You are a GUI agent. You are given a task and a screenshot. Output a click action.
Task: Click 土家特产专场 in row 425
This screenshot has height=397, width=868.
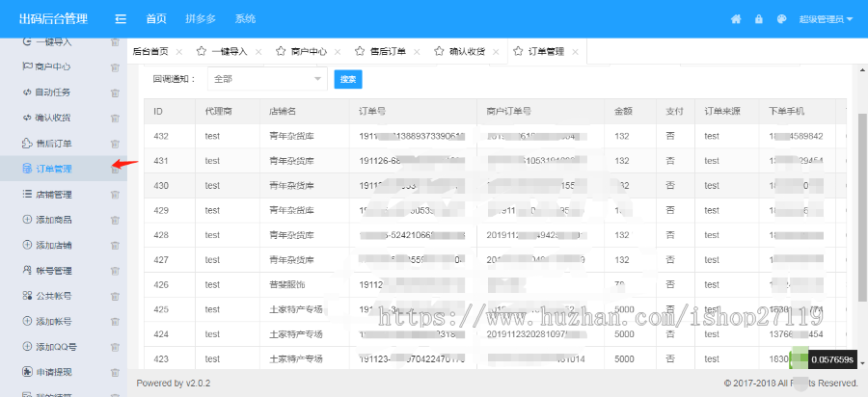click(x=296, y=309)
